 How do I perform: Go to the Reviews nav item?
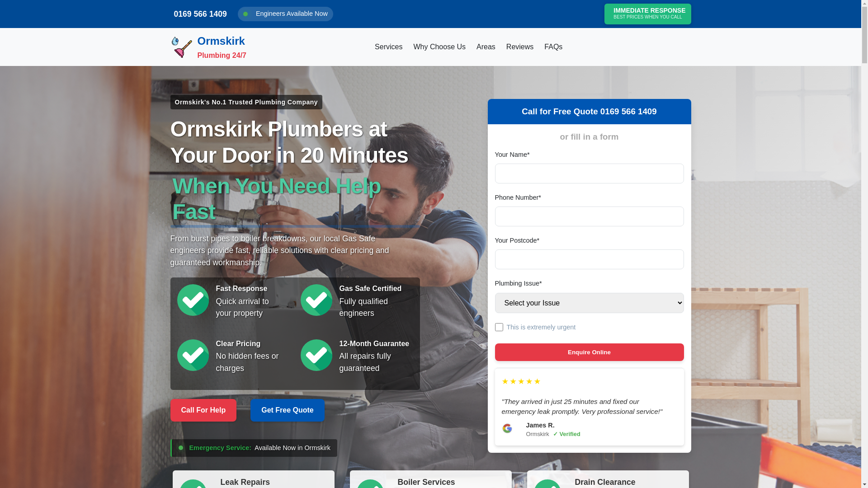[520, 47]
